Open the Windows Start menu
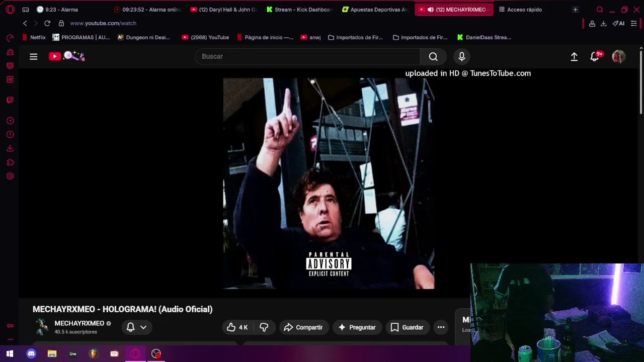 pyautogui.click(x=10, y=354)
